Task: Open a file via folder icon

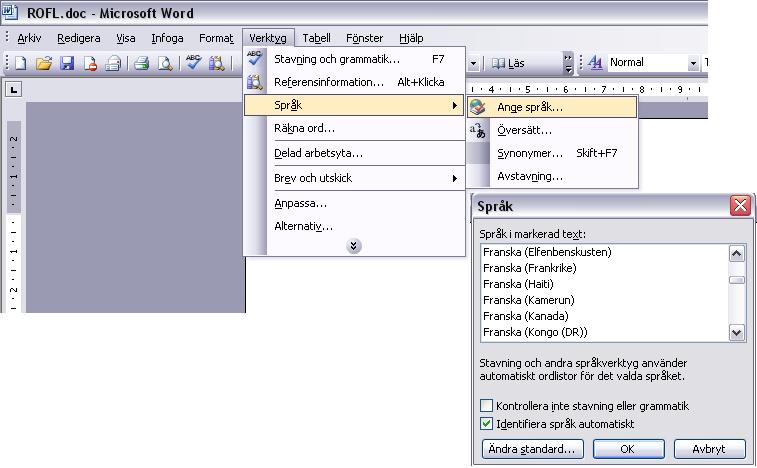Action: (x=43, y=63)
